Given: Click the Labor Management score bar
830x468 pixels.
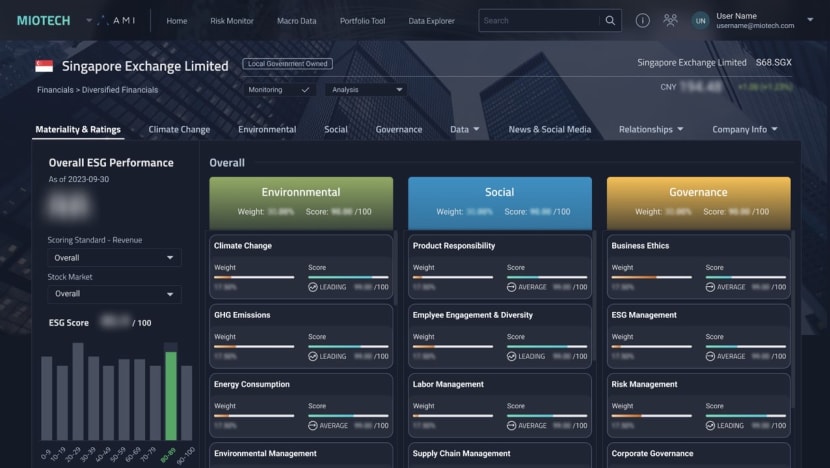Looking at the screenshot, I should 547,416.
